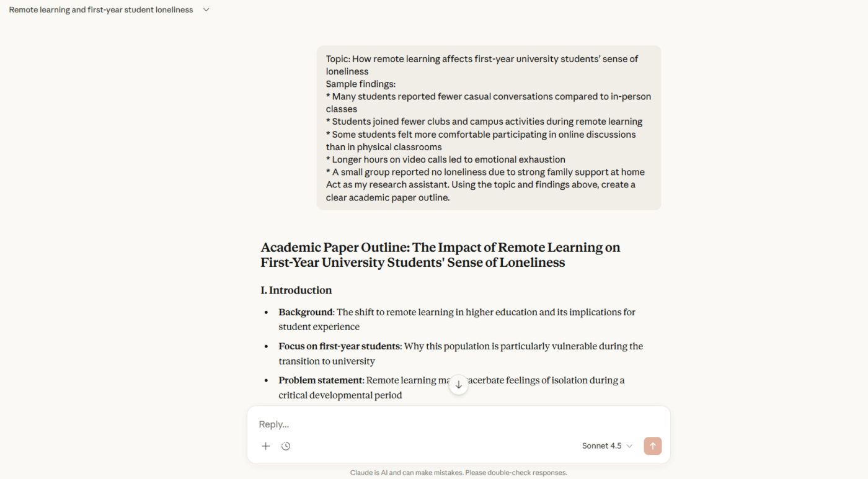The height and width of the screenshot is (479, 868).
Task: Click the 'I. Introduction' section heading
Action: point(296,290)
